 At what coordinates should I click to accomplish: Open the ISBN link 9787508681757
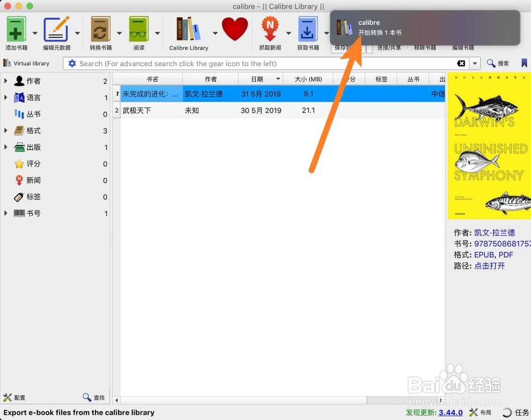pyautogui.click(x=502, y=244)
